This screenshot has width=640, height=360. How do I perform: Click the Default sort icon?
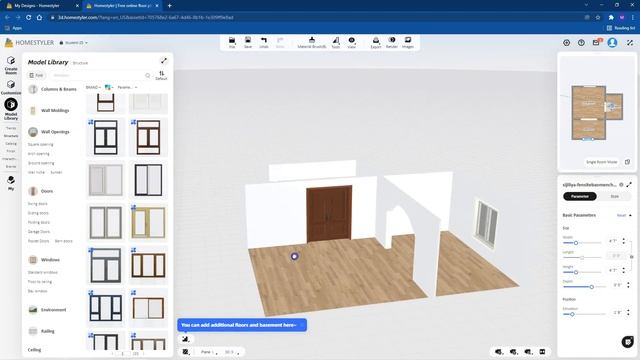(x=161, y=75)
